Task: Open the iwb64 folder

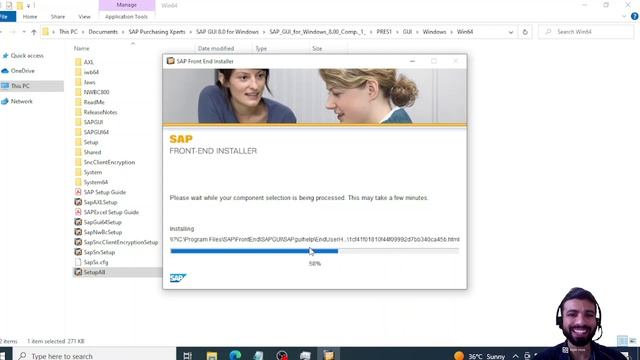Action: coord(91,72)
